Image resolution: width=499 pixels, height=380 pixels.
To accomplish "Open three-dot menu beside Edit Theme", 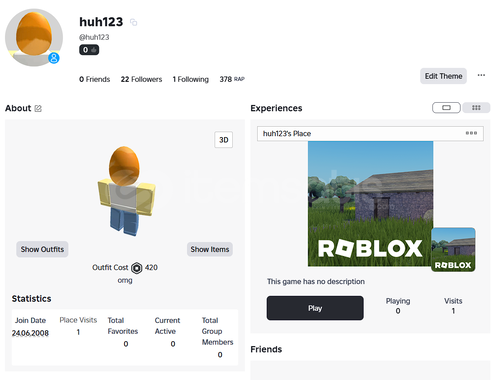I will pyautogui.click(x=481, y=75).
